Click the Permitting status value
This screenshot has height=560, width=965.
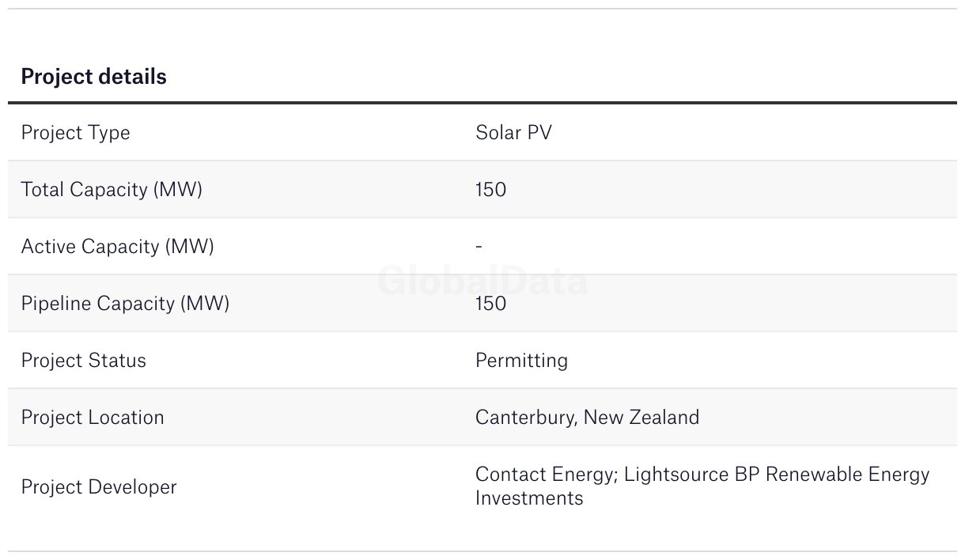[x=521, y=361]
